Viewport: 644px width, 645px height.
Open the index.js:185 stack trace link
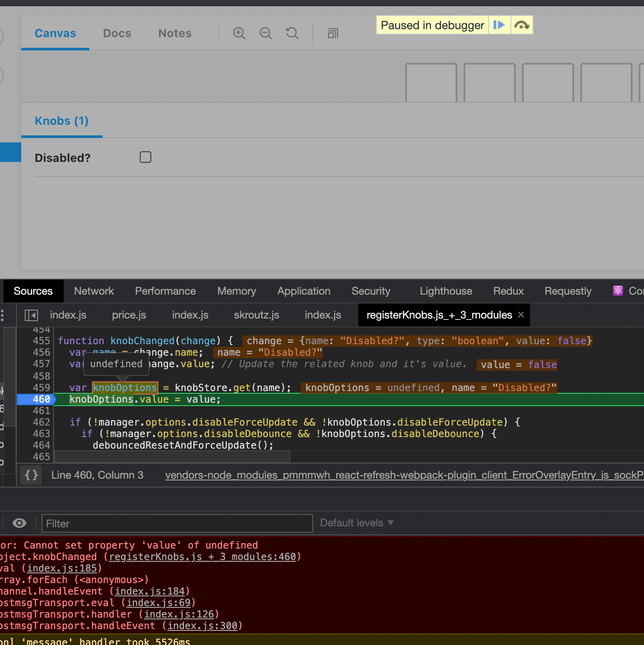pos(62,568)
